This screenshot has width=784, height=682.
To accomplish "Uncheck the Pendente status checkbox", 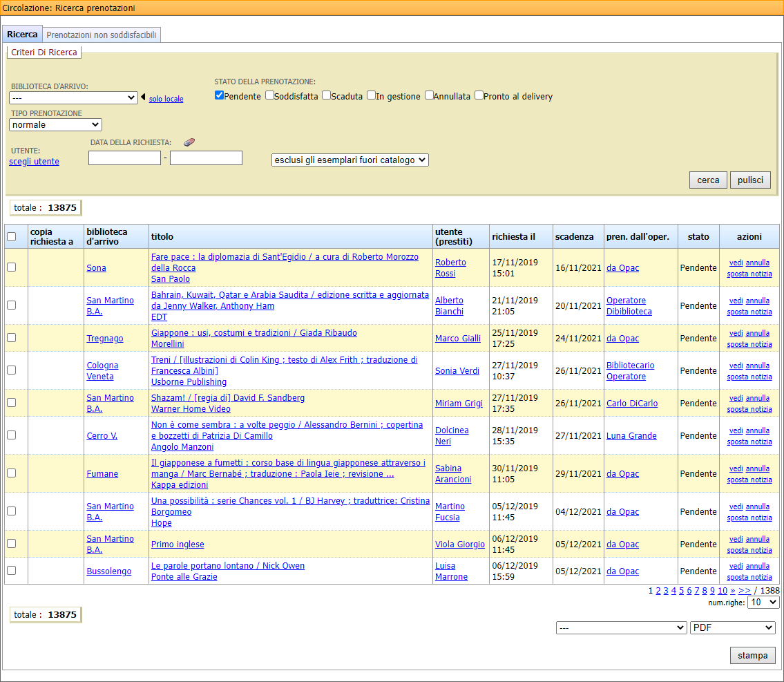I will (x=219, y=95).
